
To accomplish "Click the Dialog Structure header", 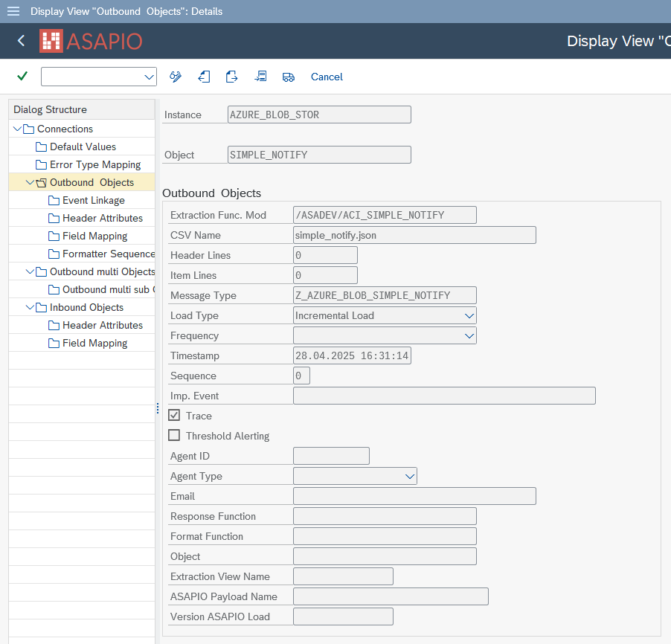I will coord(82,109).
